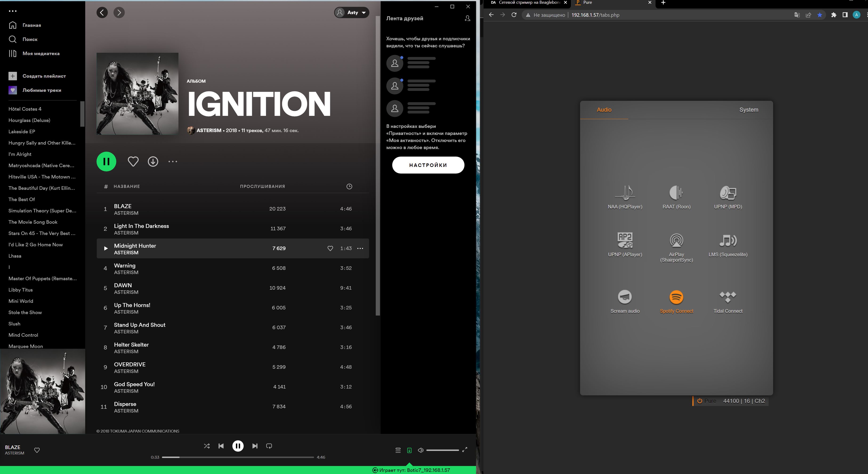Viewport: 868px width, 474px height.
Task: Switch to the System tab
Action: (x=748, y=109)
